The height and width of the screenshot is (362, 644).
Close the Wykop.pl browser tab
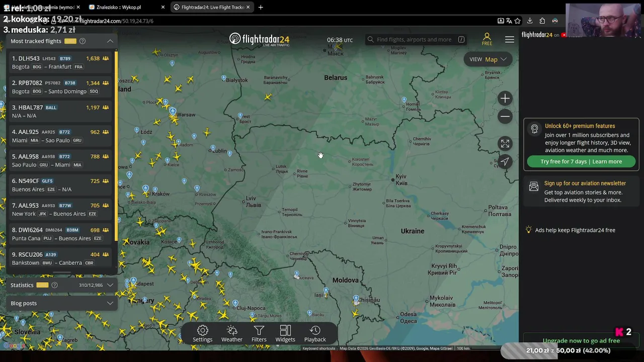point(163,7)
